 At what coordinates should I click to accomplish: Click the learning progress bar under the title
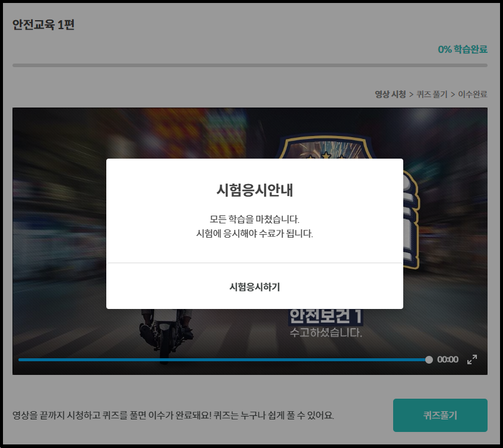click(250, 65)
